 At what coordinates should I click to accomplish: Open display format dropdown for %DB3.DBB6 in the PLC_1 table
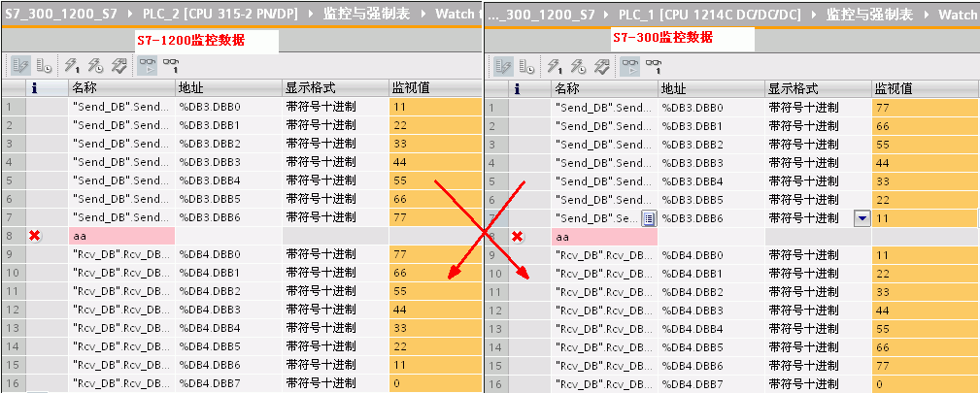pos(862,218)
